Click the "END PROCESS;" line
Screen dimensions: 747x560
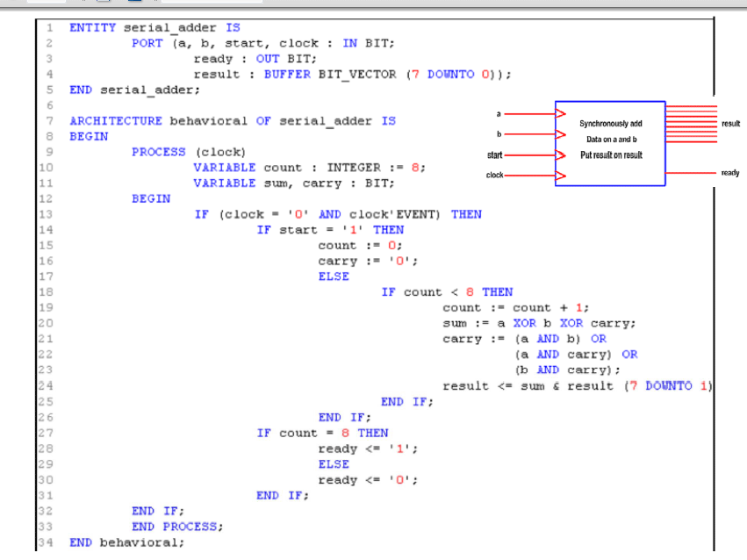click(177, 527)
